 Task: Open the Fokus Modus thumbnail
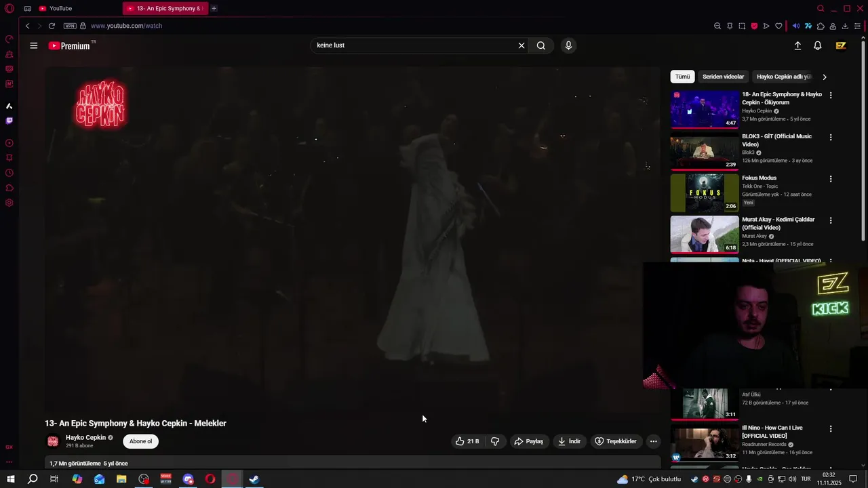click(705, 192)
